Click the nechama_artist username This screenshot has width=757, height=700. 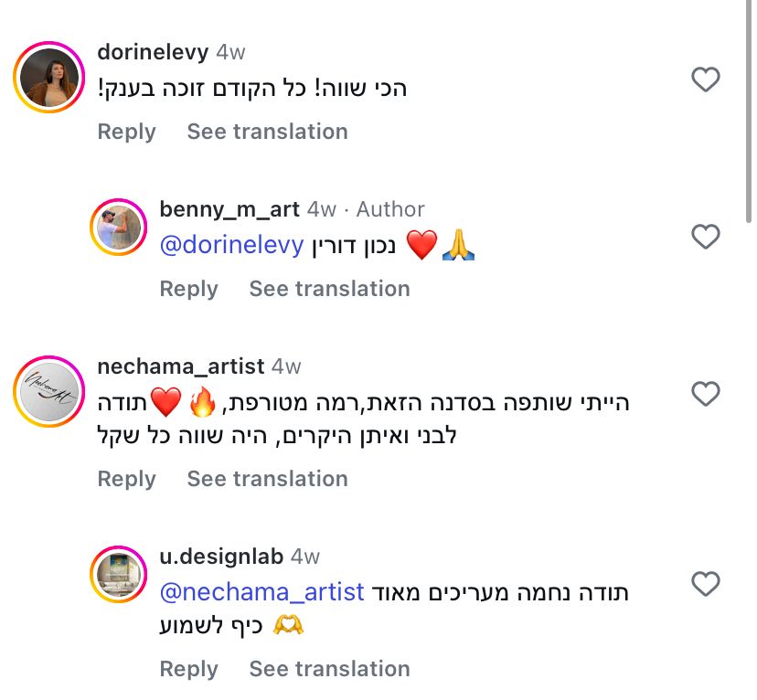[x=180, y=366]
